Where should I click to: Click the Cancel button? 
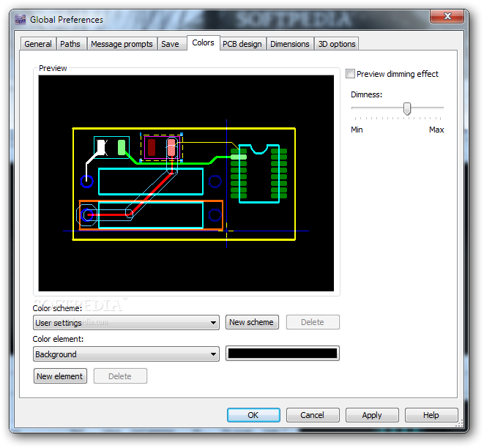(313, 415)
